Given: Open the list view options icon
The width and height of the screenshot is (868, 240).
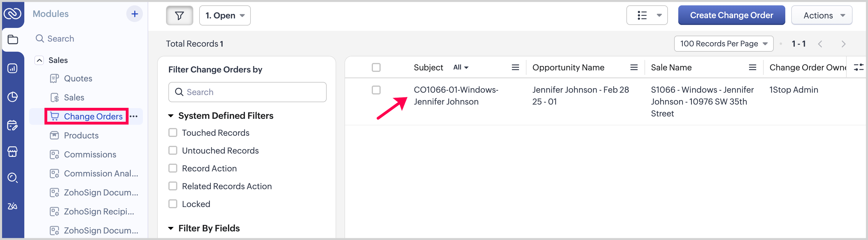Looking at the screenshot, I should [x=647, y=15].
